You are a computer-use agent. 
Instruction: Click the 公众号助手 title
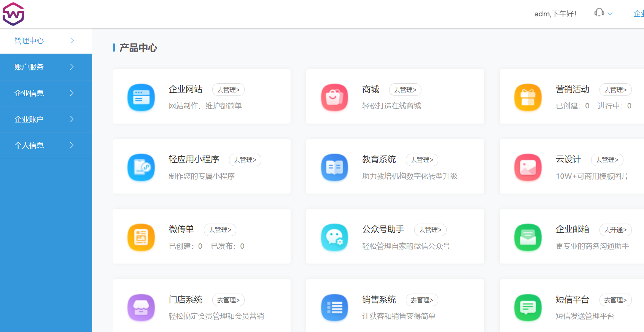(x=383, y=229)
